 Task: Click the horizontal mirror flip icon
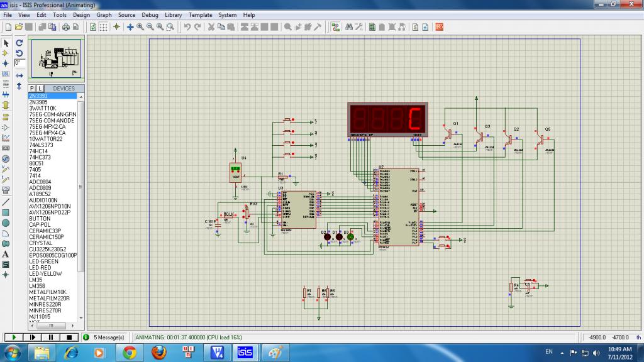coord(19,75)
